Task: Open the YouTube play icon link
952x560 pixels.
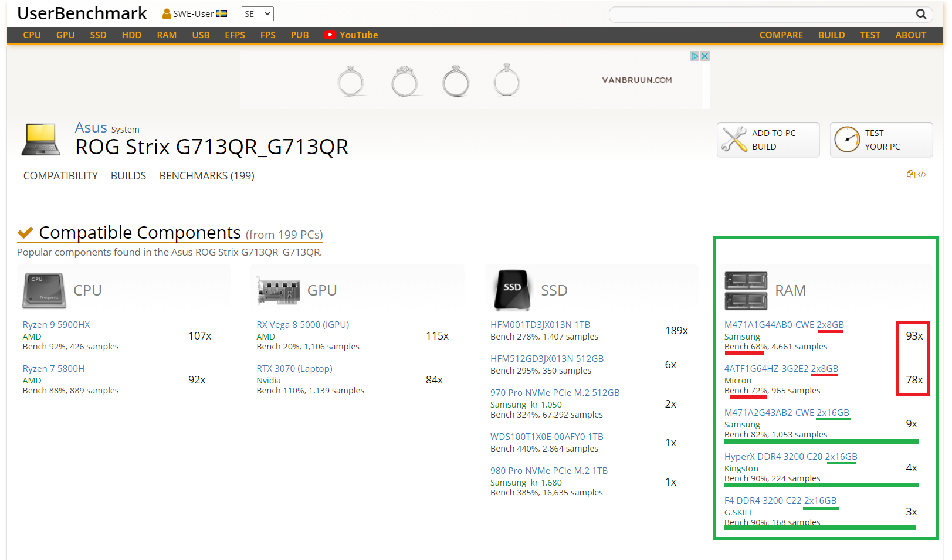Action: (330, 35)
